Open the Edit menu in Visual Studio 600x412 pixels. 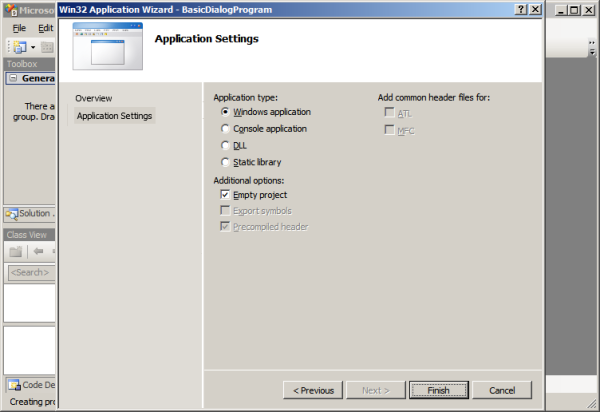45,28
